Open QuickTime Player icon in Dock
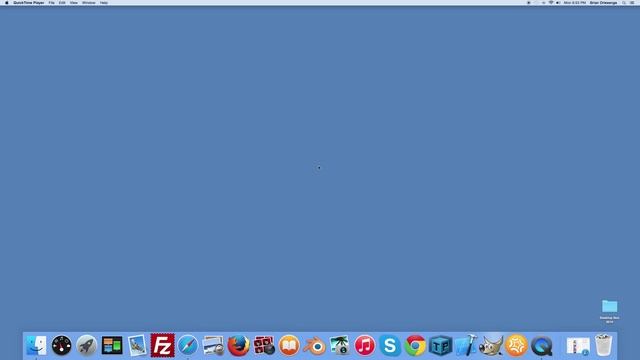 pos(542,345)
